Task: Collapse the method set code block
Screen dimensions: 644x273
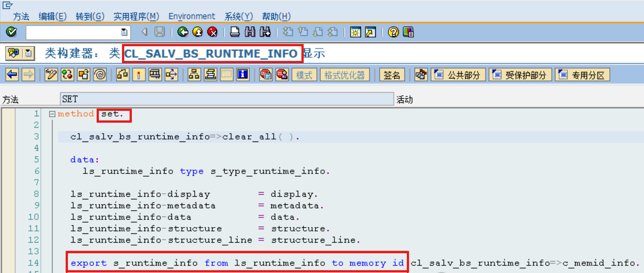Action: (x=52, y=114)
